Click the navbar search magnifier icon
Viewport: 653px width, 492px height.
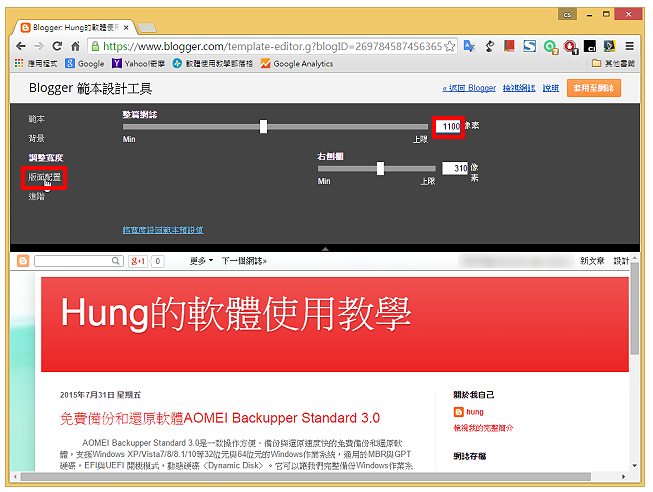(116, 261)
